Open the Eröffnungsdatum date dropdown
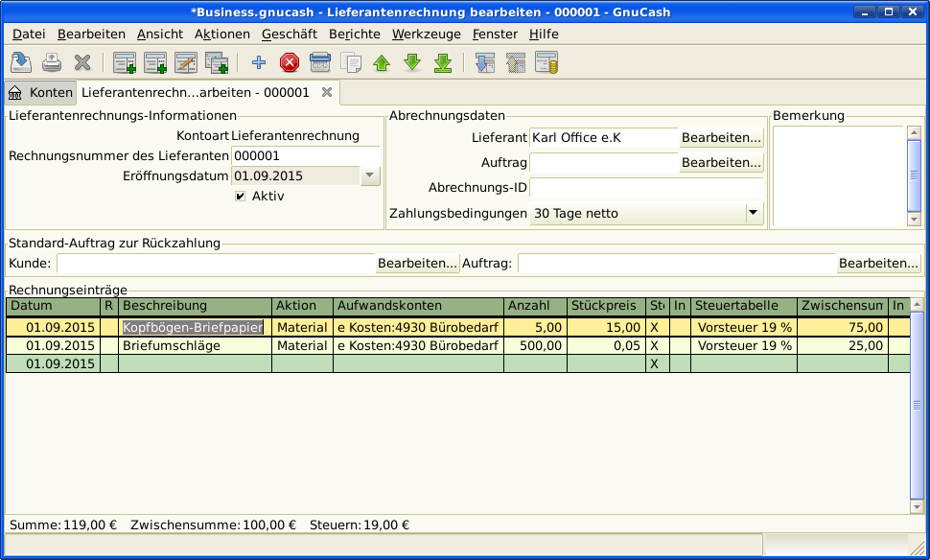 [370, 176]
